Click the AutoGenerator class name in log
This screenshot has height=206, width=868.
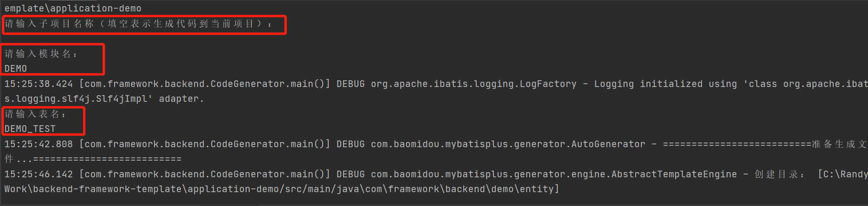pyautogui.click(x=608, y=144)
